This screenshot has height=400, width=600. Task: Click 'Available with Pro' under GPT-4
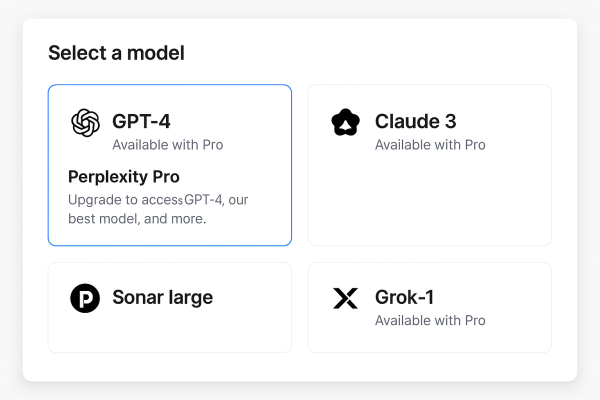(167, 145)
